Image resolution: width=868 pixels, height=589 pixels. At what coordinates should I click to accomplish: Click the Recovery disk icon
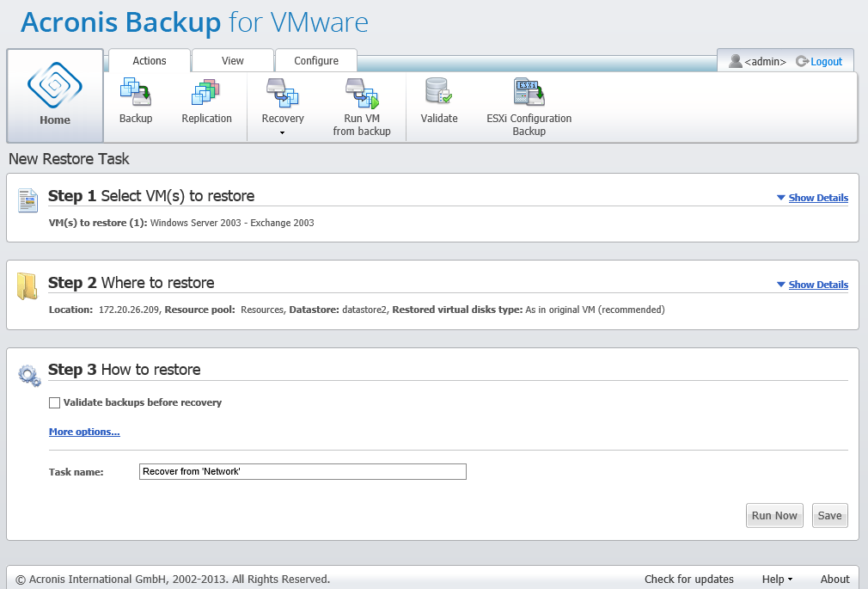pos(283,92)
